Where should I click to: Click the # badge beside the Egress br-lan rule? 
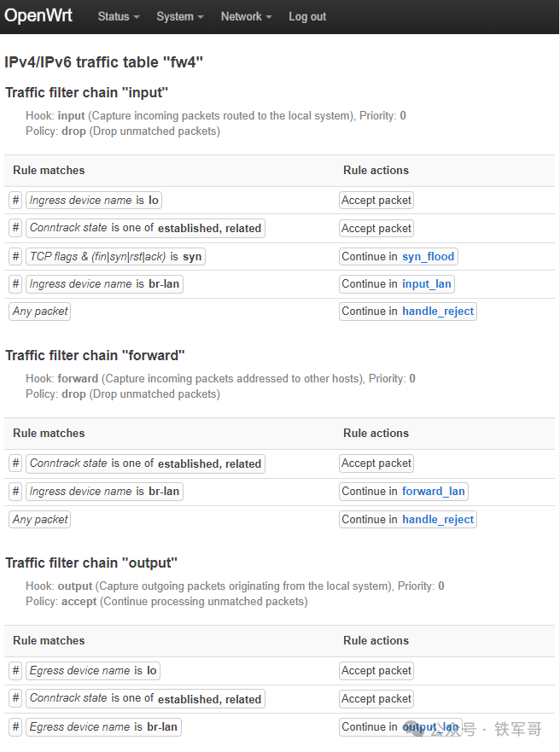(x=15, y=727)
